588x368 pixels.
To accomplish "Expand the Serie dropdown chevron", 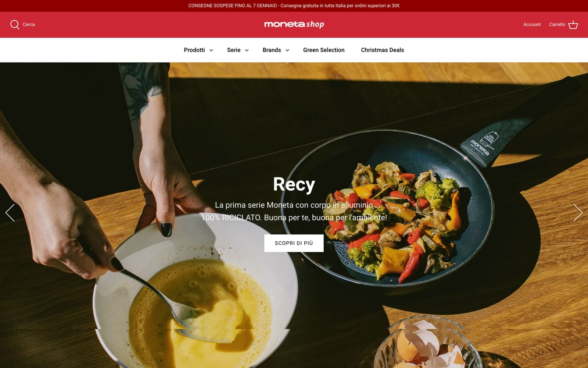I will coord(247,50).
